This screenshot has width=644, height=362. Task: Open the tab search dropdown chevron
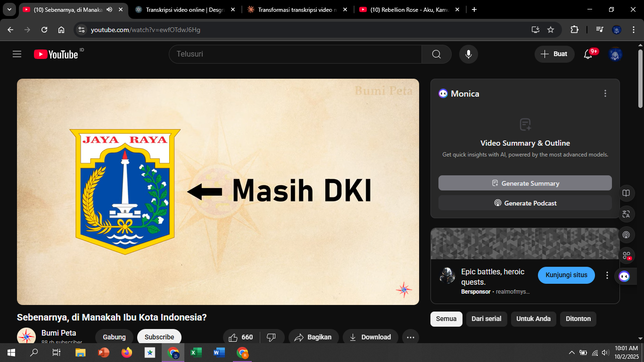(x=9, y=9)
